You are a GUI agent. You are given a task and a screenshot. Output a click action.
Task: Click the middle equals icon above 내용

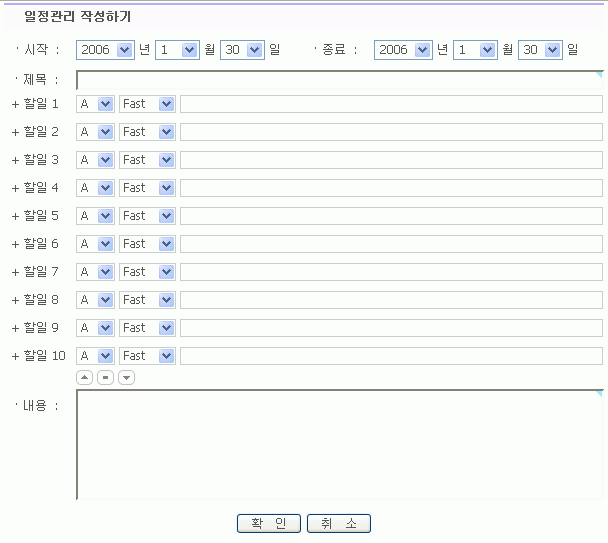pos(105,377)
